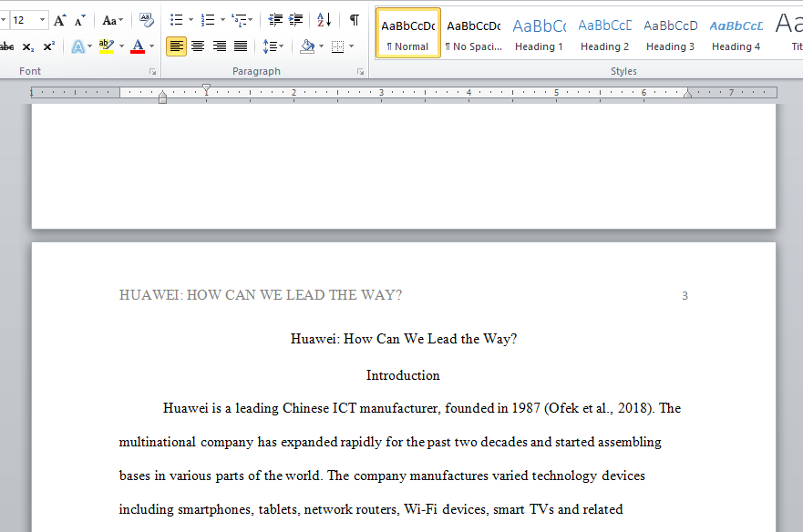
Task: Open the Change Case dropdown arrow
Action: pyautogui.click(x=121, y=20)
